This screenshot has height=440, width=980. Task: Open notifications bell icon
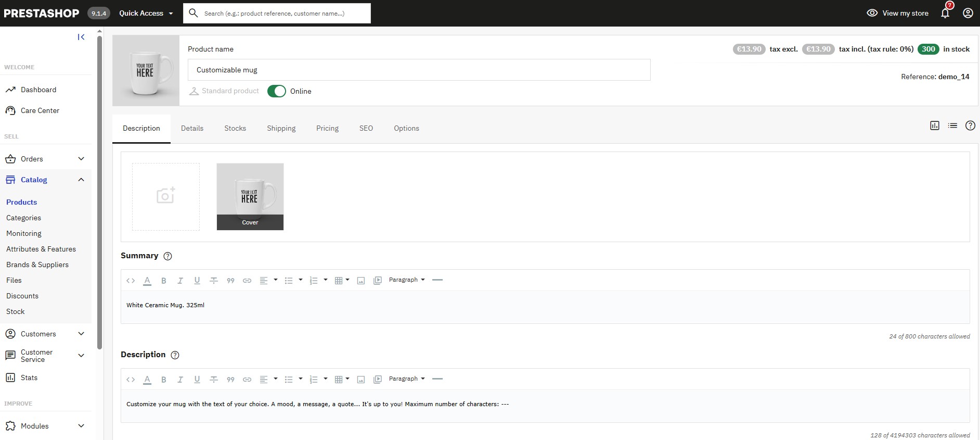coord(945,13)
